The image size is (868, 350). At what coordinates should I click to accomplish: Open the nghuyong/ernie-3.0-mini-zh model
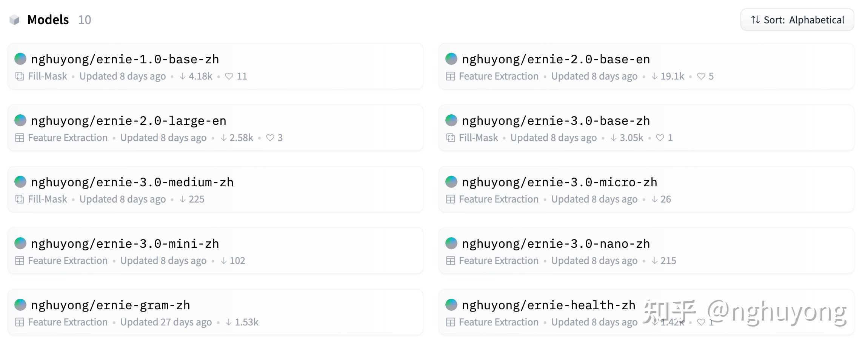tap(125, 244)
